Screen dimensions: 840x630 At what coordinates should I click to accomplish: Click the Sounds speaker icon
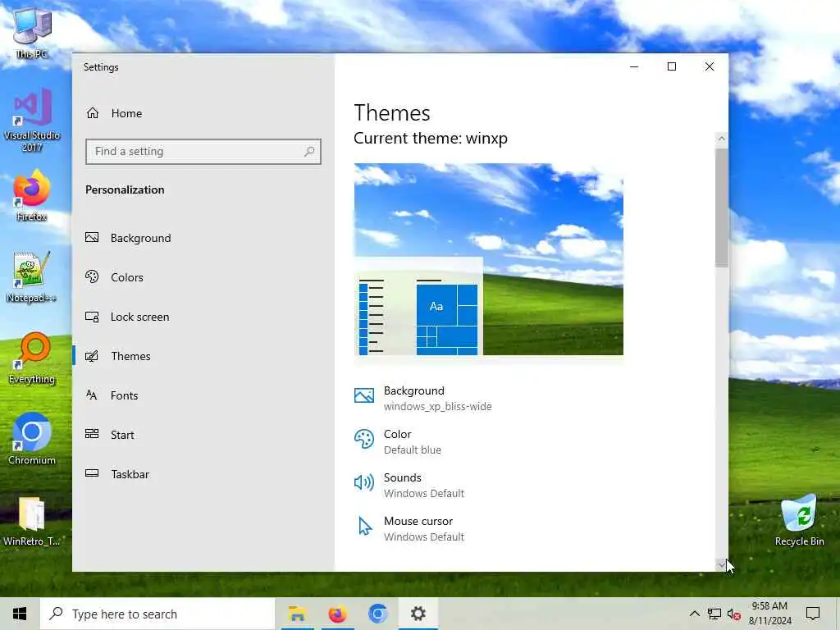click(364, 482)
